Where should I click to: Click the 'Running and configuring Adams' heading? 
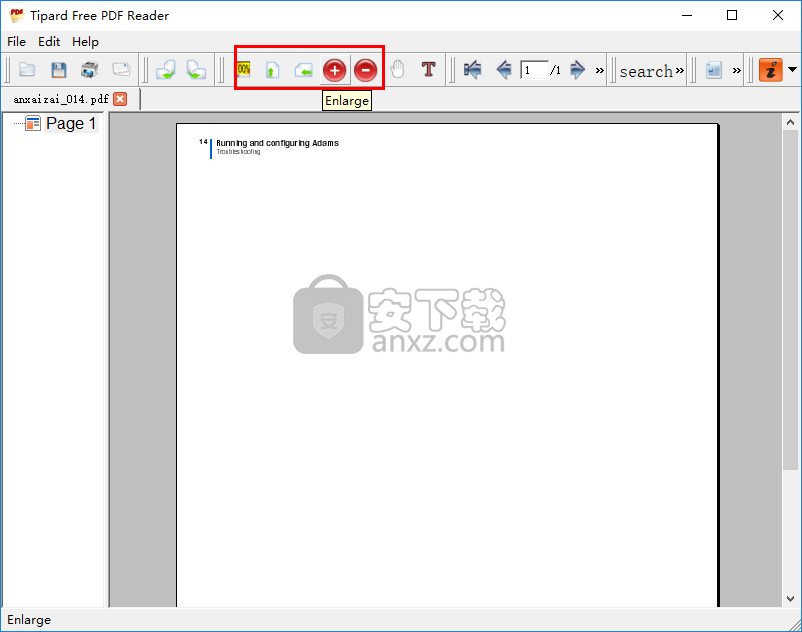click(277, 143)
